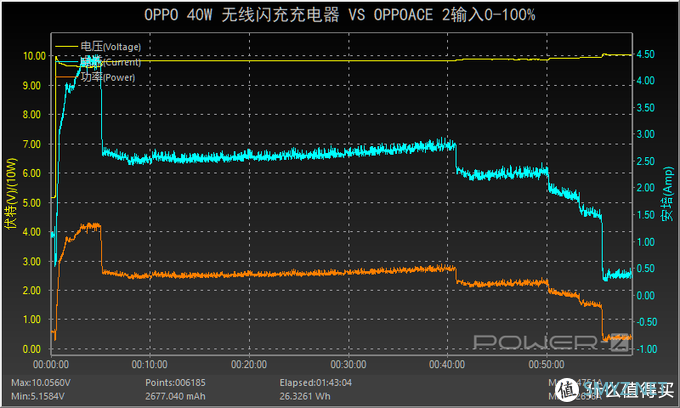Click the cyan 1.50 Amp axis tick
The width and height of the screenshot is (680, 408).
[645, 215]
